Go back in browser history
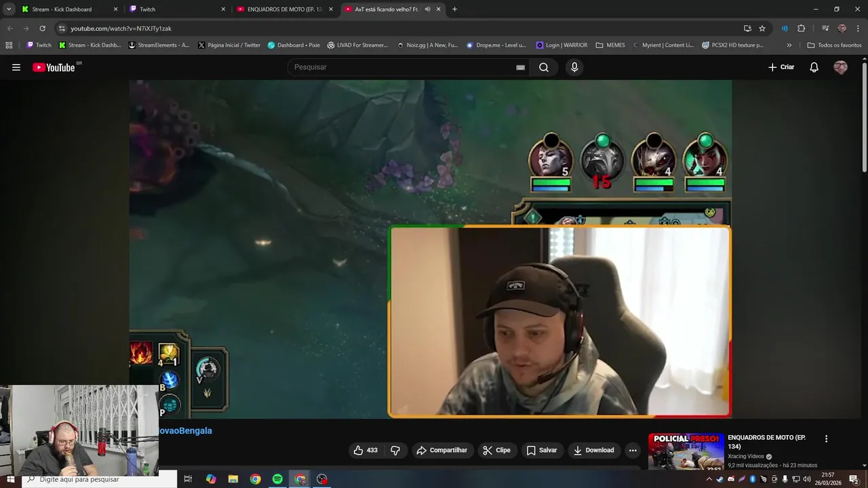Viewport: 868px width, 488px height. [9, 28]
